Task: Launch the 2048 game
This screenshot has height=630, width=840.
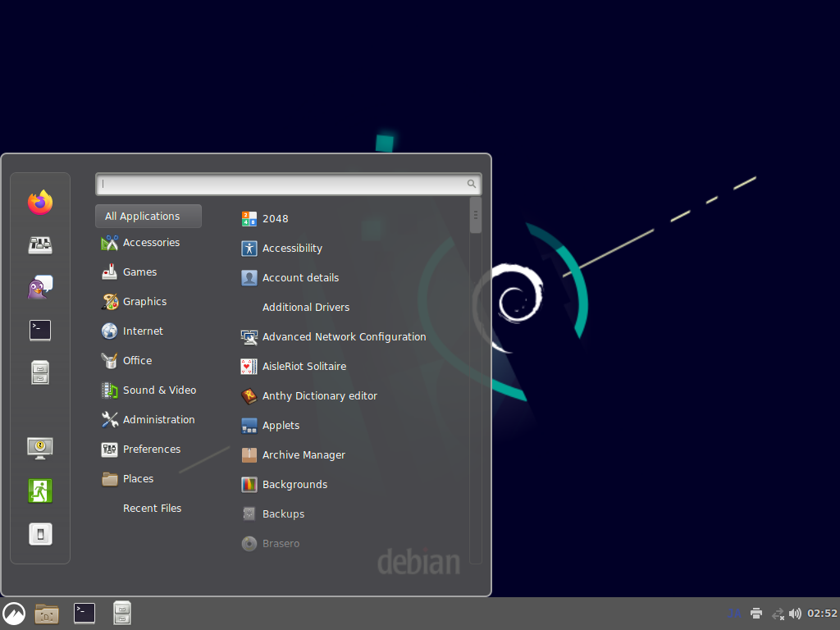Action: [275, 218]
